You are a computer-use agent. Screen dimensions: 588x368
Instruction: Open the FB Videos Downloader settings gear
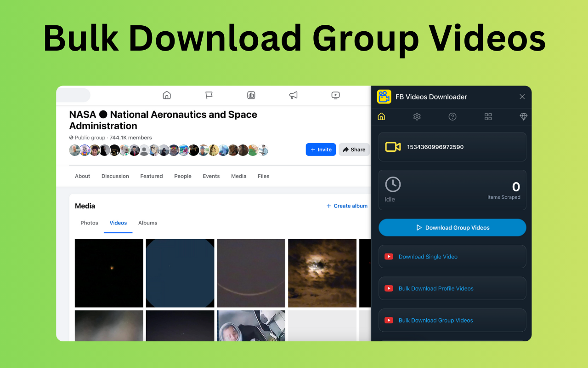[x=417, y=116]
